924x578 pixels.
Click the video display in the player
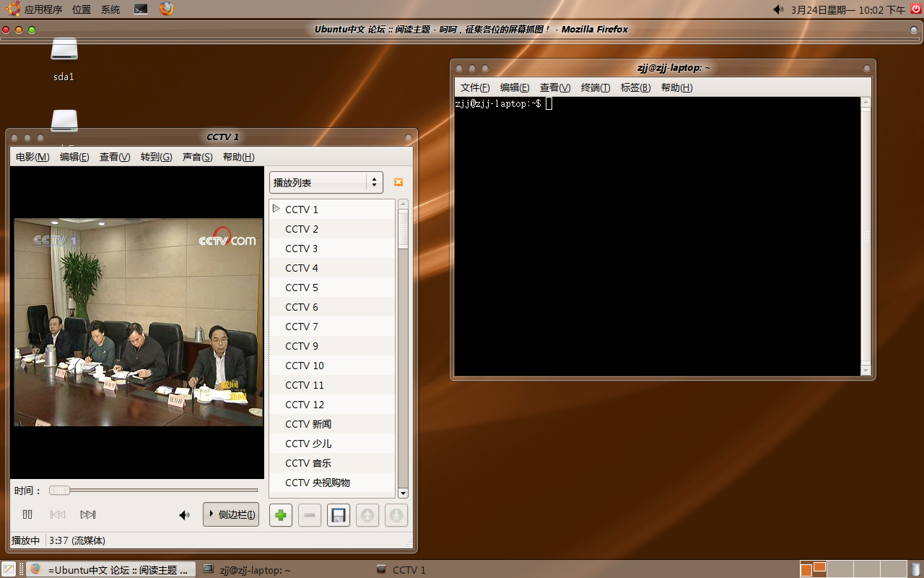click(139, 322)
